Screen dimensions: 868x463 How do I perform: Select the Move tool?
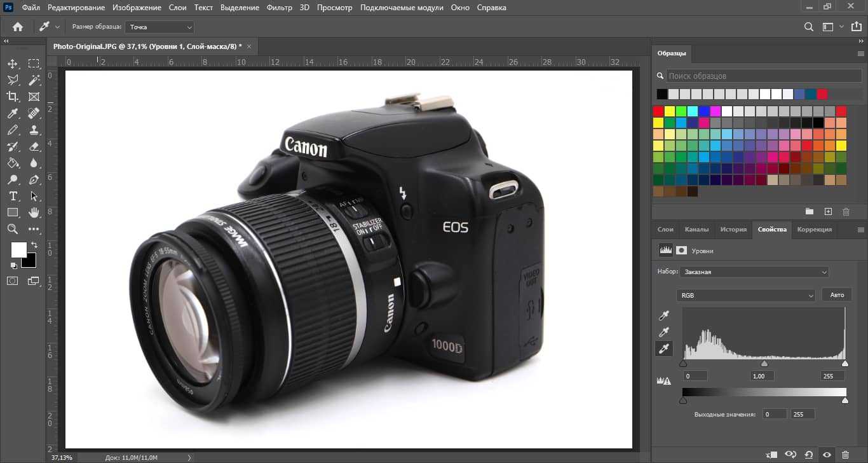pos(13,64)
